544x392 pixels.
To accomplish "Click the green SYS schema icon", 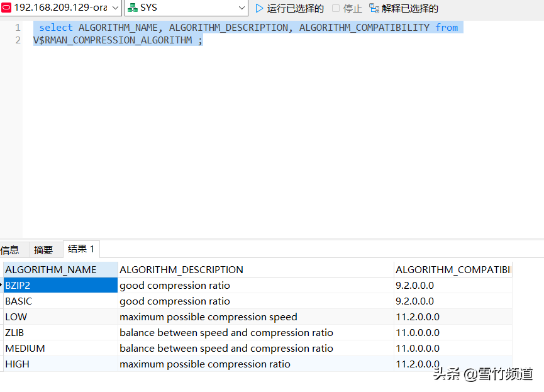I will click(133, 8).
